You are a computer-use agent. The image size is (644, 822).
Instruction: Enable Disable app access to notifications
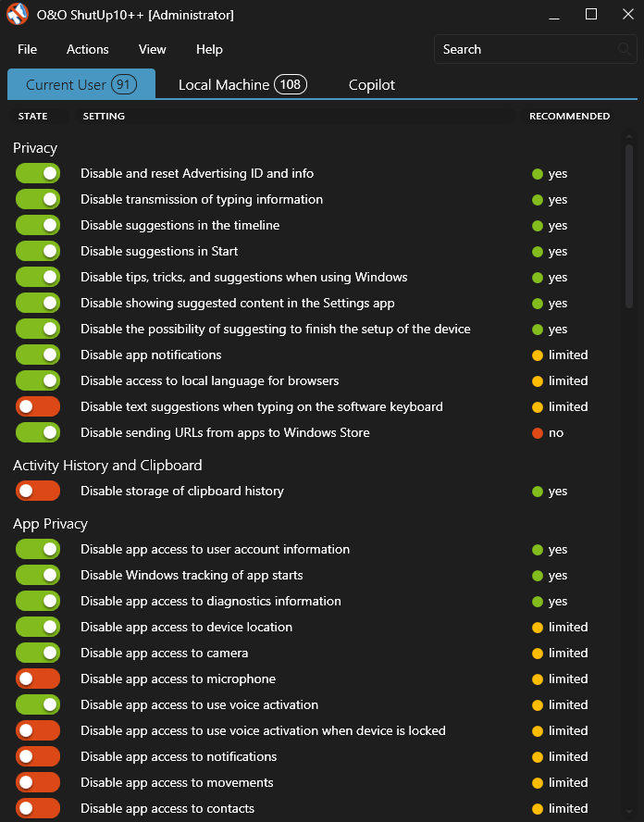tap(38, 756)
